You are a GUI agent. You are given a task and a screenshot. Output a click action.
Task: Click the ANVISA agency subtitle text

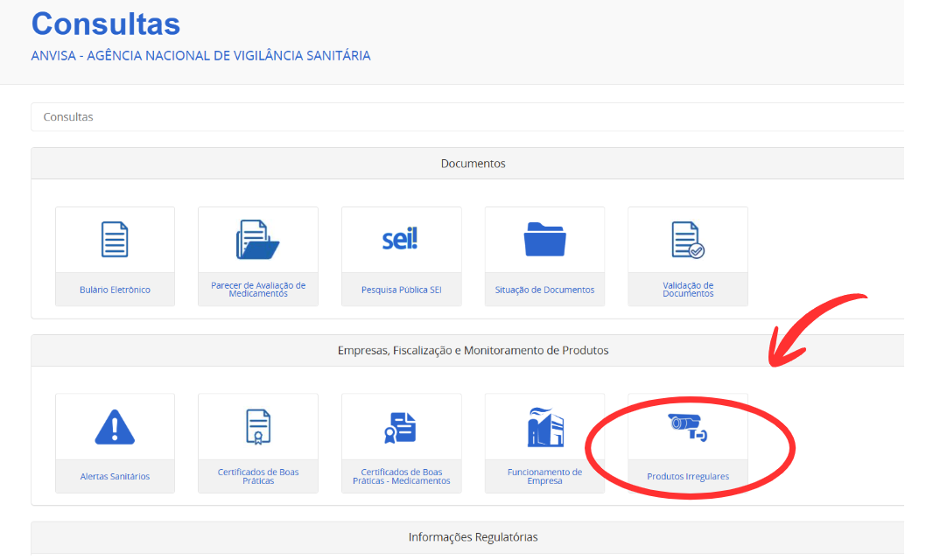click(x=200, y=55)
